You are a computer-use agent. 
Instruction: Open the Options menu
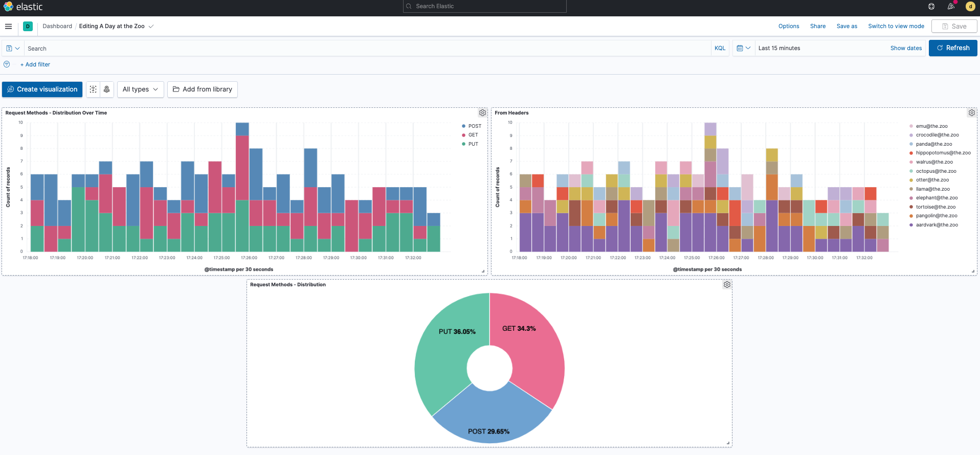pyautogui.click(x=788, y=26)
